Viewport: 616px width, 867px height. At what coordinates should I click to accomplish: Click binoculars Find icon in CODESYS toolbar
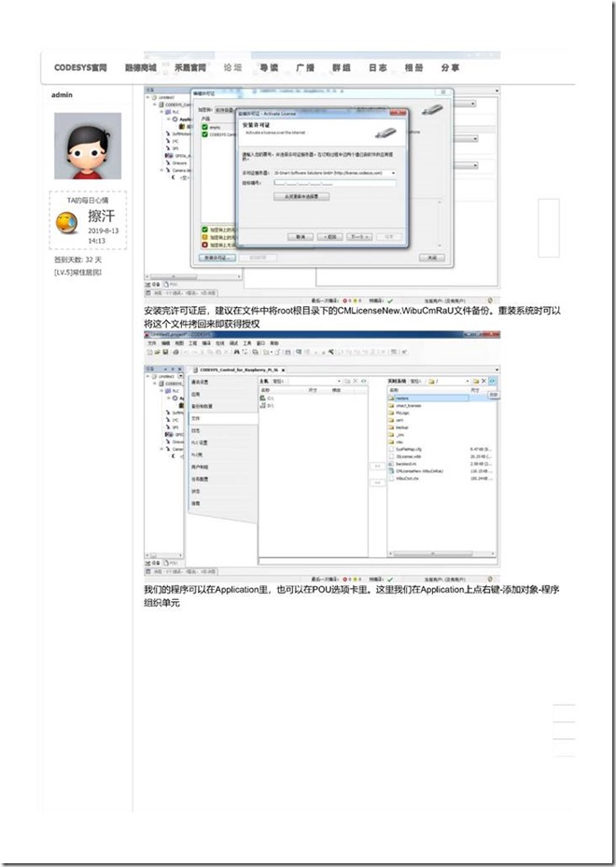pyautogui.click(x=237, y=352)
